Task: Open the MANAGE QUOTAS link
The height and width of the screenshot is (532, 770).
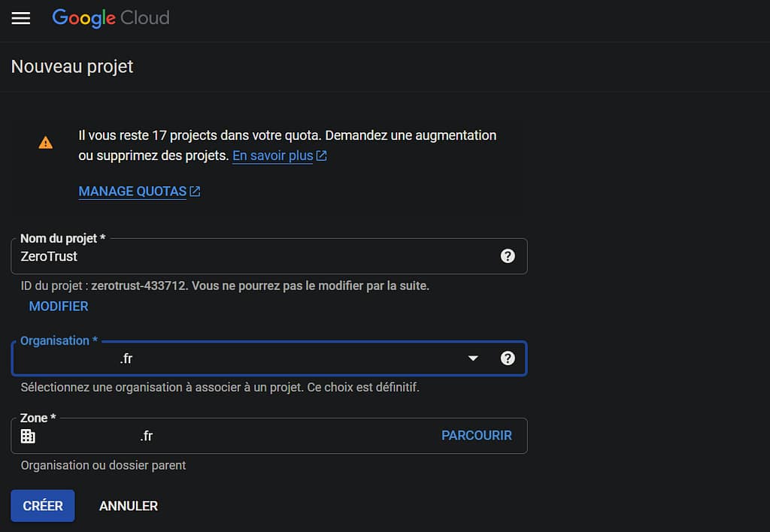Action: coord(132,192)
